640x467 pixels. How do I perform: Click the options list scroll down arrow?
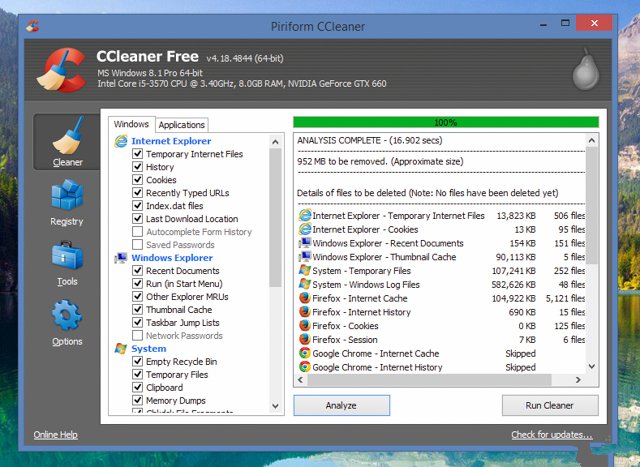click(276, 406)
